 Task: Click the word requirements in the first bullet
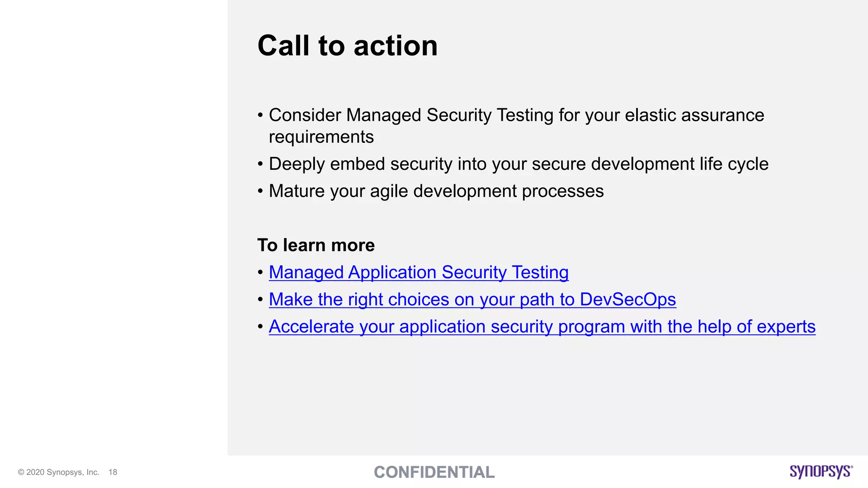(x=321, y=137)
